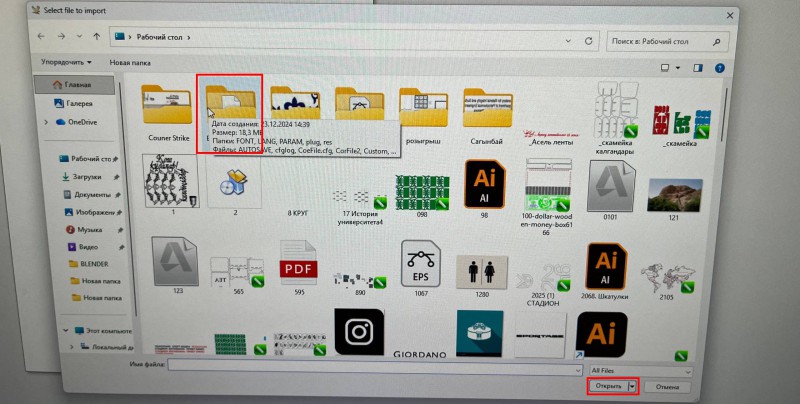This screenshot has height=404, width=800.
Task: Click the Поиск в: Рабочий стол search box
Action: click(667, 42)
